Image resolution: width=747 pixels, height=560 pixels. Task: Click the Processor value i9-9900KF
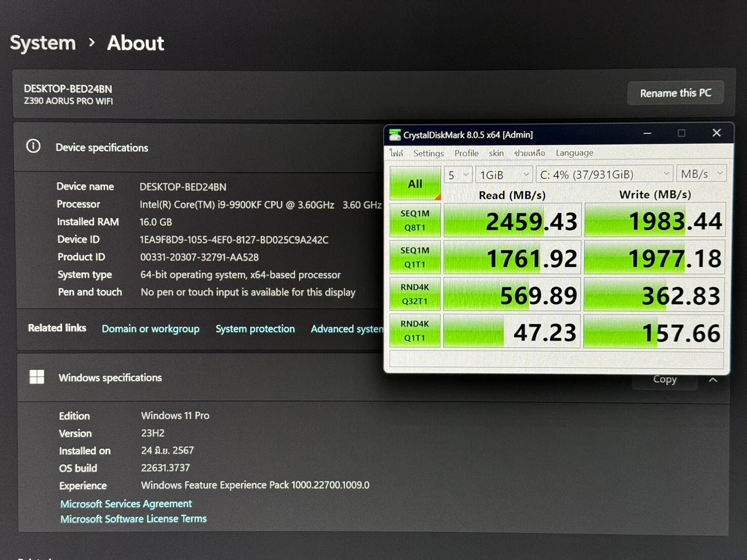pos(260,205)
